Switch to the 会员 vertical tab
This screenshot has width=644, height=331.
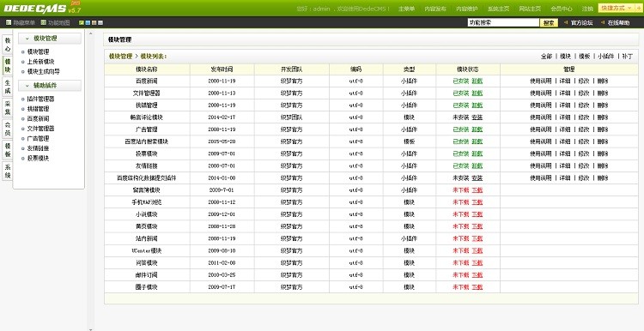[8, 129]
